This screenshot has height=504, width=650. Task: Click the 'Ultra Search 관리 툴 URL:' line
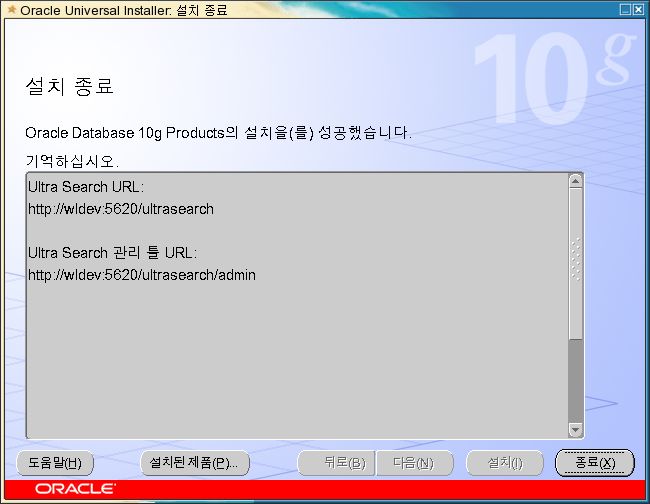(112, 253)
